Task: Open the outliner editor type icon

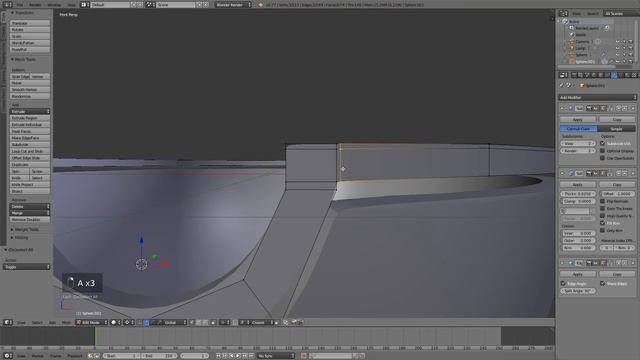Action: (x=563, y=13)
